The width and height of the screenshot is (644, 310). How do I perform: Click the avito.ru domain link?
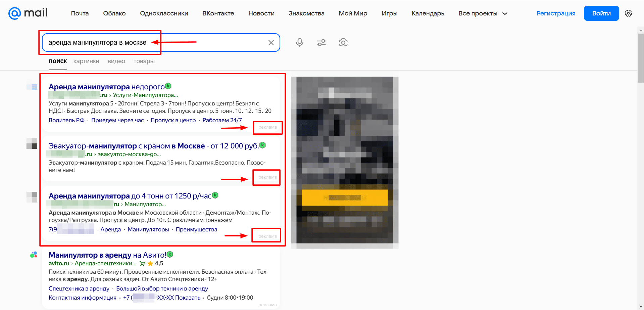click(59, 263)
